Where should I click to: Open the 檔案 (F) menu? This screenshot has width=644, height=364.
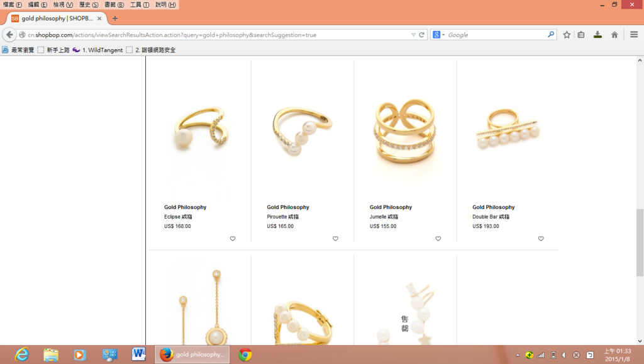13,4
